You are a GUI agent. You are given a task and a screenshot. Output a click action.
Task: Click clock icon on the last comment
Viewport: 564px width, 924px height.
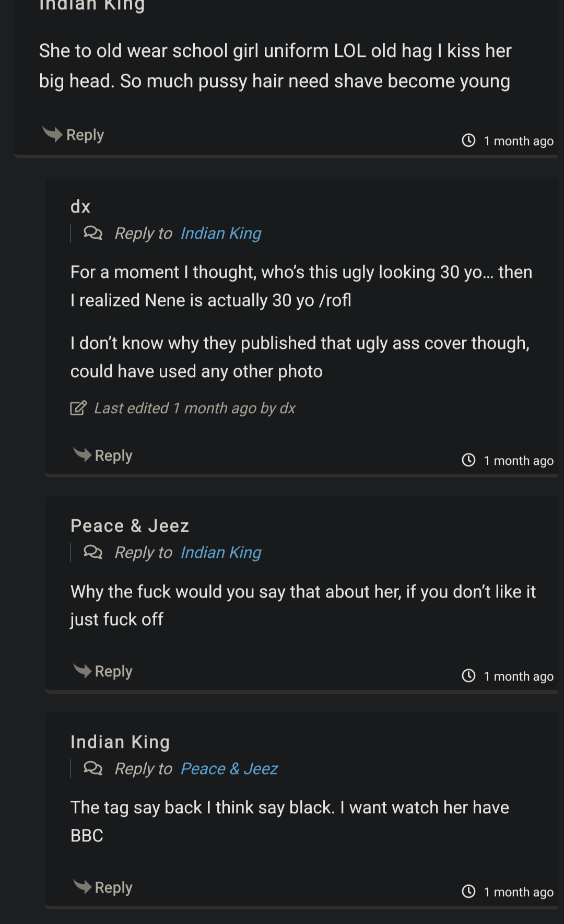[468, 891]
